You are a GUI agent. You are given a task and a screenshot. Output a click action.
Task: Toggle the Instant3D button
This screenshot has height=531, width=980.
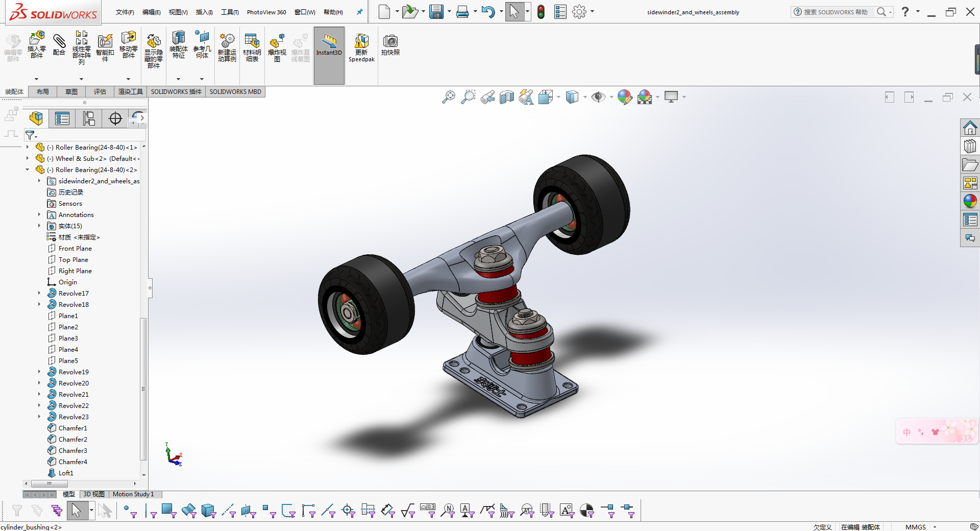pos(329,55)
